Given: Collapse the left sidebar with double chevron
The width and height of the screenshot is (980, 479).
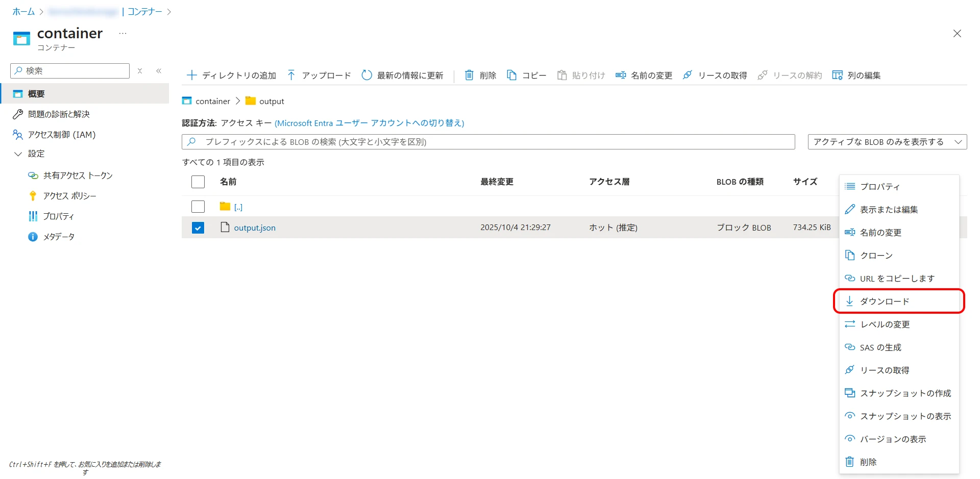Looking at the screenshot, I should tap(159, 71).
